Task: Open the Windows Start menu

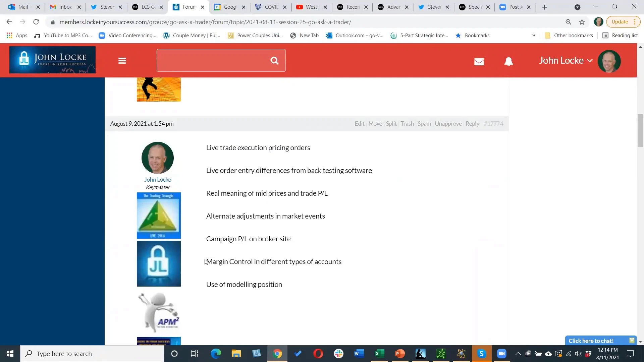Action: point(10,354)
